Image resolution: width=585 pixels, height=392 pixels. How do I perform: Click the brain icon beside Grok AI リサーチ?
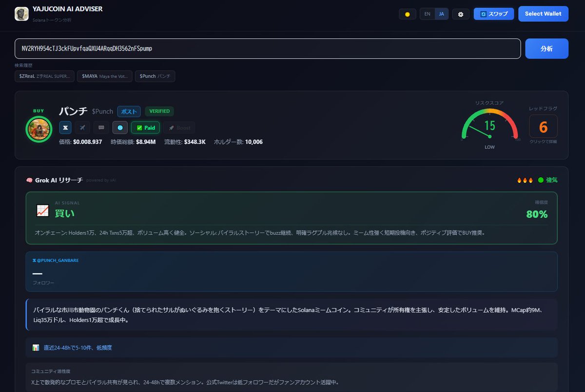[29, 180]
